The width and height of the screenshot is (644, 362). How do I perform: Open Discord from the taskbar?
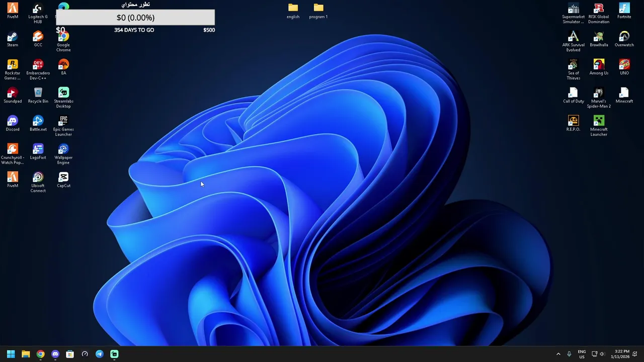tap(55, 354)
